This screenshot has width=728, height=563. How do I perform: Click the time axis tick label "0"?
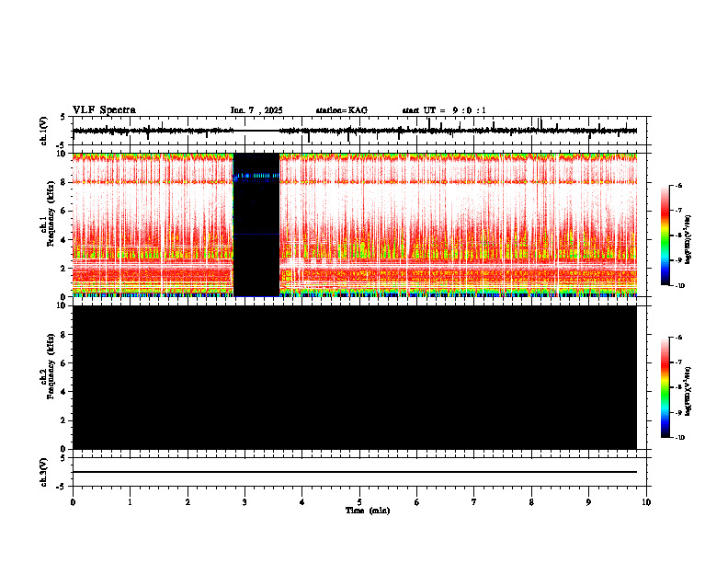tap(73, 502)
